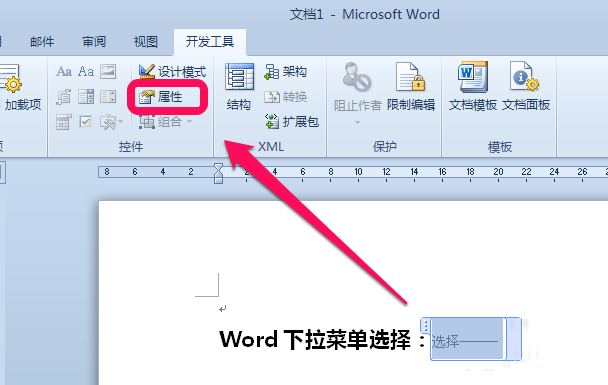Toggle Design Mode (设计模式)
608x385 pixels.
point(173,72)
